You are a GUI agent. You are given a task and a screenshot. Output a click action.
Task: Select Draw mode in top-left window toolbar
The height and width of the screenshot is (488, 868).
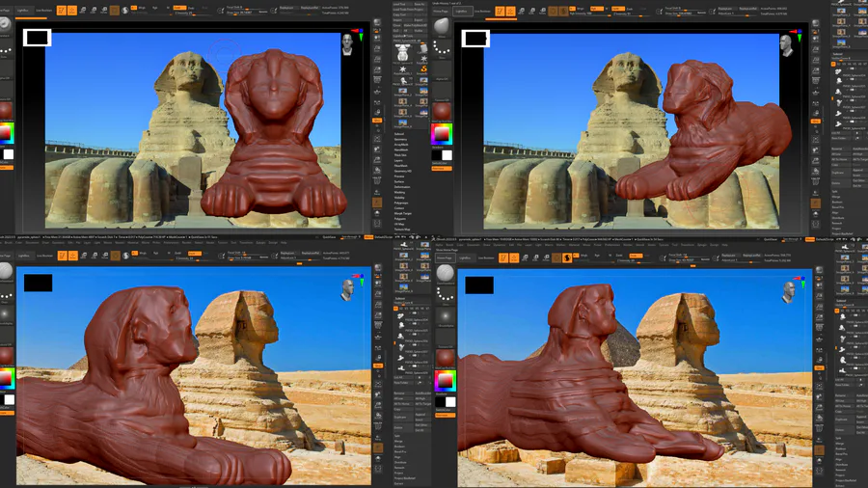pos(72,10)
